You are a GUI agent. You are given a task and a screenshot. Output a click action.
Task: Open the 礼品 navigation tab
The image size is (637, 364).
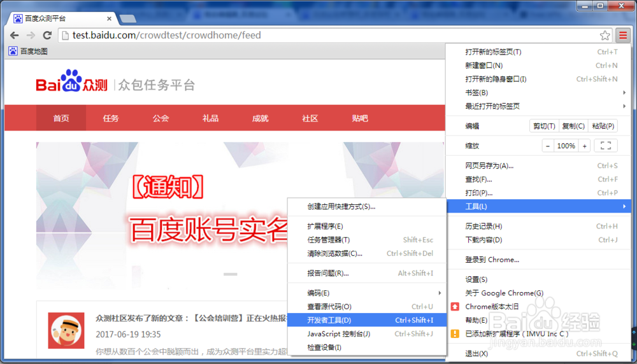[210, 118]
